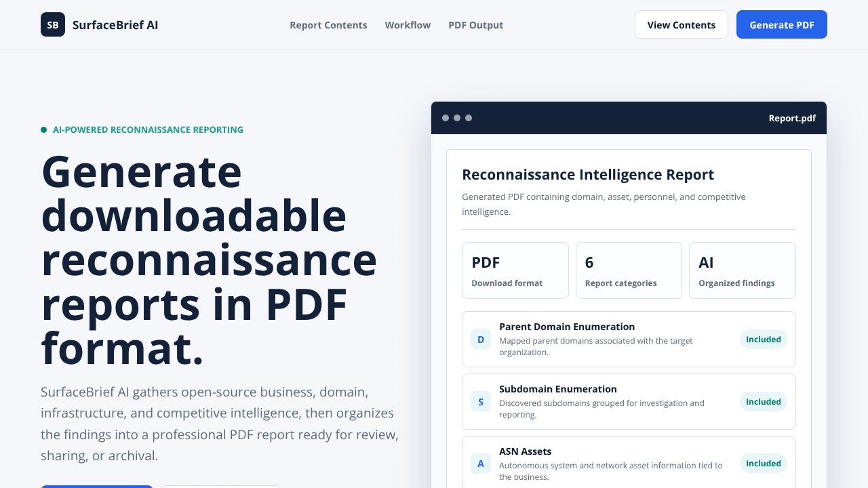Image resolution: width=868 pixels, height=488 pixels.
Task: Click the first window dot in Report.pdf header
Action: click(446, 118)
